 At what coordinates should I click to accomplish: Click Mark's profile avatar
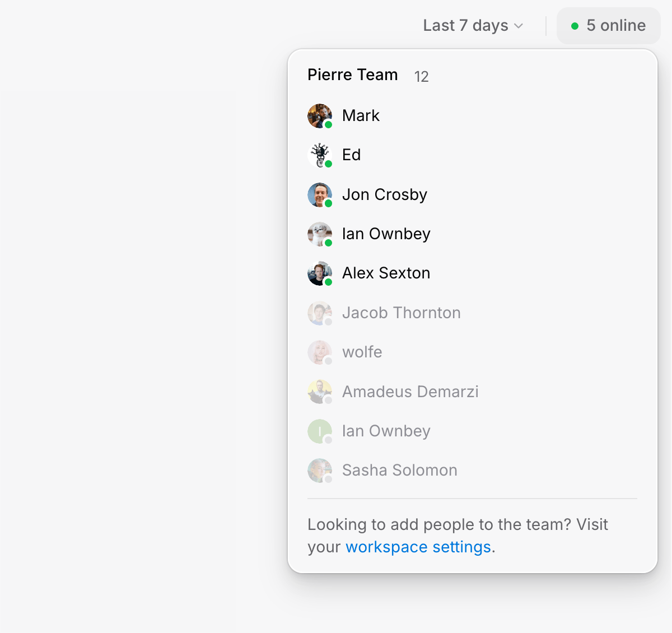click(x=320, y=116)
